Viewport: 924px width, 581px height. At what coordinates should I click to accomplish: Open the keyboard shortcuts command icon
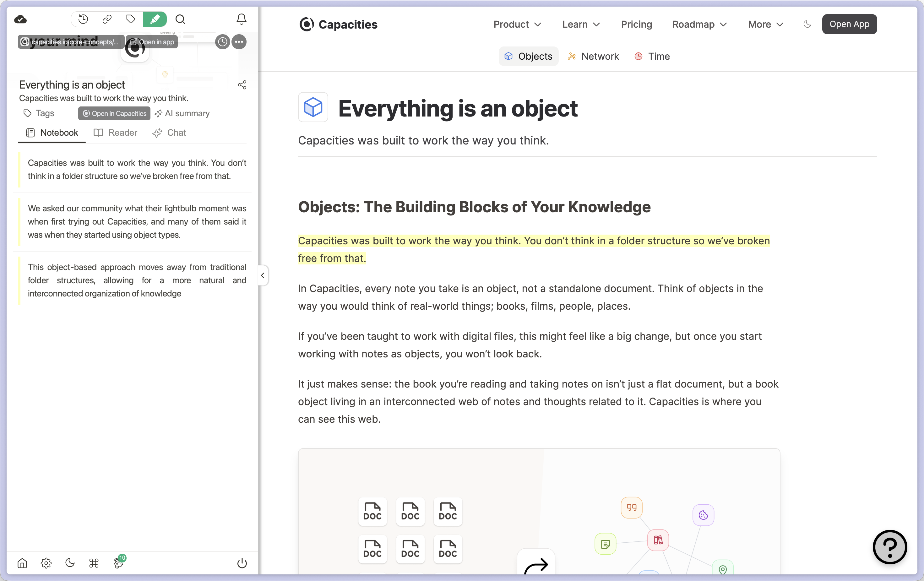tap(94, 563)
